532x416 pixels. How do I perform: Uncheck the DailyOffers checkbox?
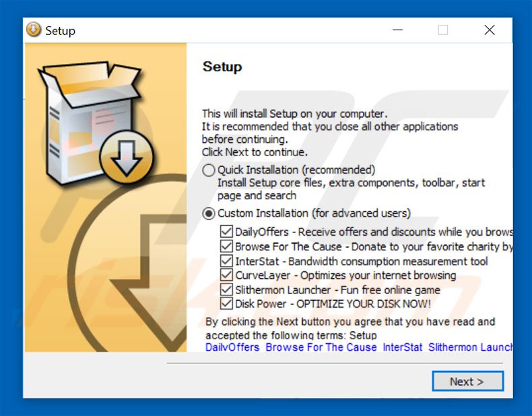pos(226,232)
